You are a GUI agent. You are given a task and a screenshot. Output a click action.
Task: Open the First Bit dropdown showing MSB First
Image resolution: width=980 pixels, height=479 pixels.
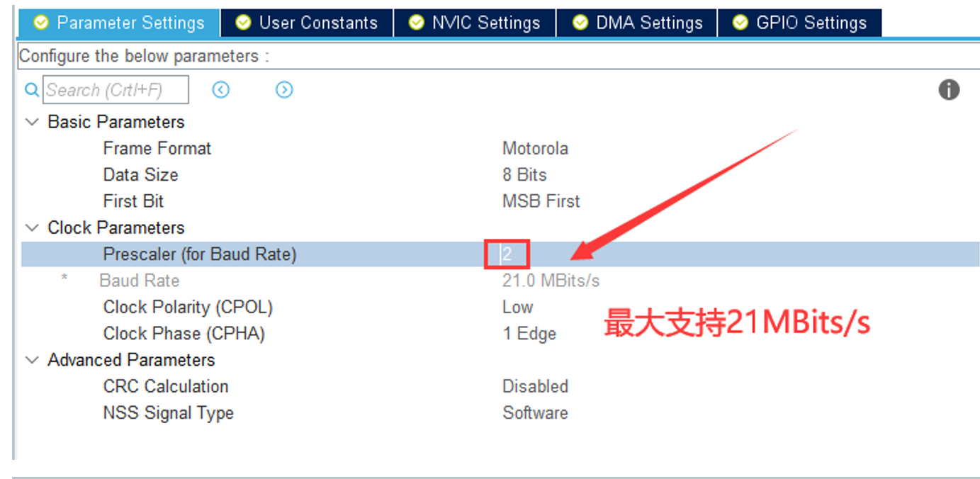tap(541, 201)
